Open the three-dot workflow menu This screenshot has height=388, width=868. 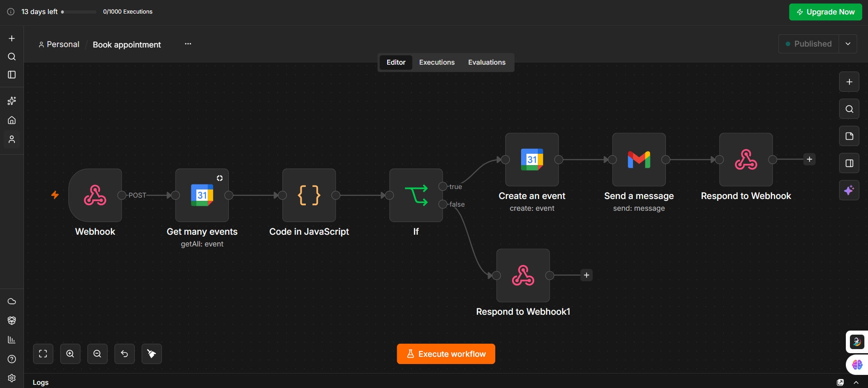[188, 44]
